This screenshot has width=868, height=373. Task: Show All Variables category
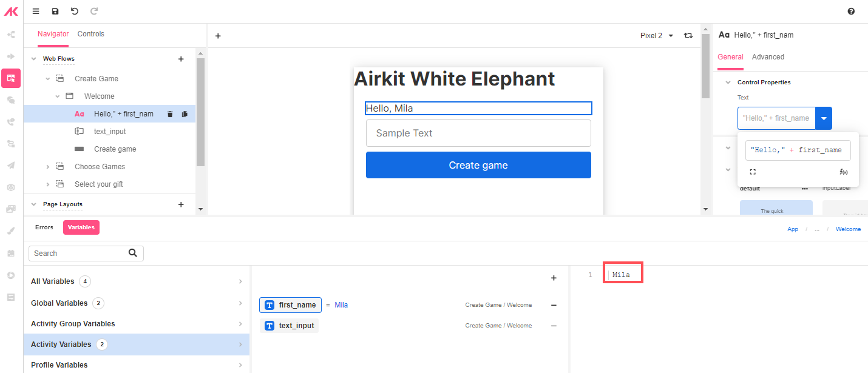click(x=137, y=281)
